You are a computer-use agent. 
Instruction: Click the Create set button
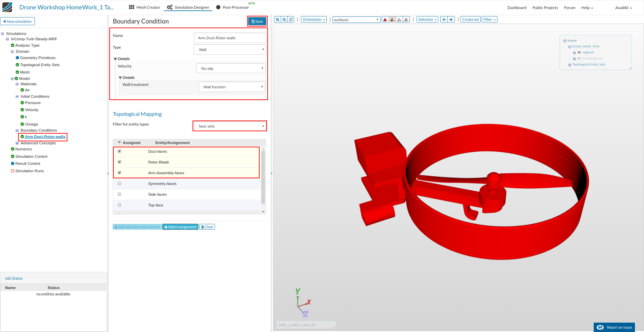[470, 19]
